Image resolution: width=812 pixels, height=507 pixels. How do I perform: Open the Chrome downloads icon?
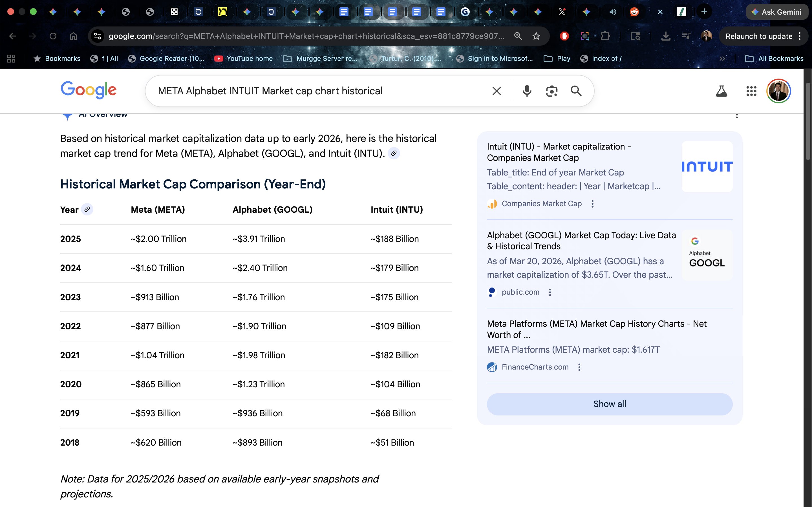click(665, 36)
